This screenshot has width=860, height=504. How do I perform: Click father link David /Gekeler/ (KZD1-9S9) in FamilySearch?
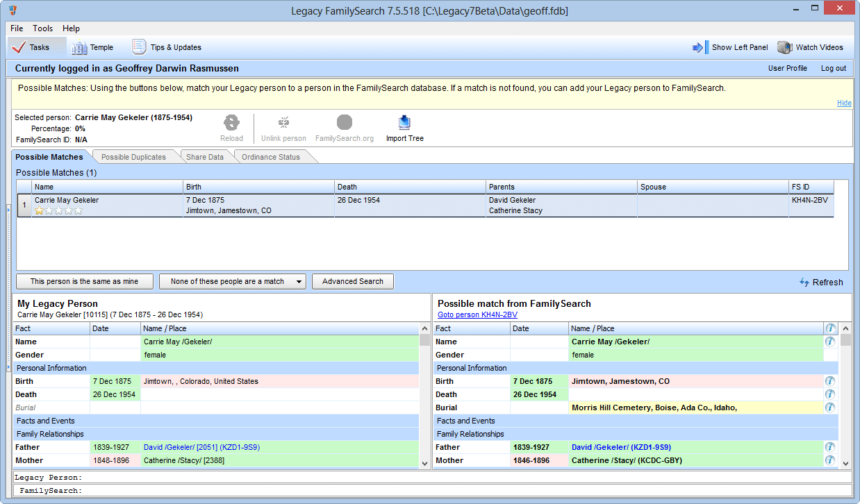point(621,447)
